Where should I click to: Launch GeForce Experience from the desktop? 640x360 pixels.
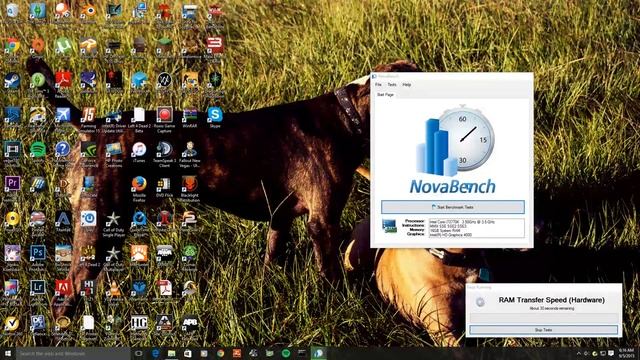click(88, 149)
